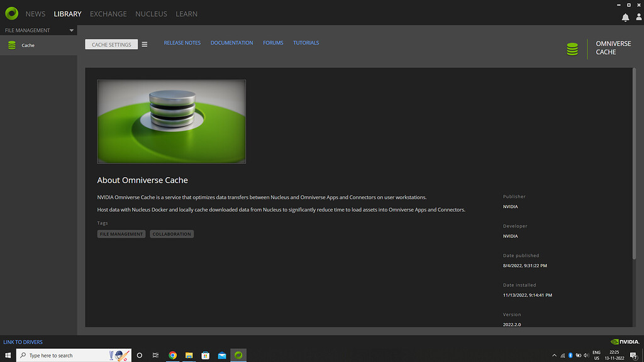The height and width of the screenshot is (362, 644).
Task: Click the taskbar clock showing 22:25
Action: (614, 356)
